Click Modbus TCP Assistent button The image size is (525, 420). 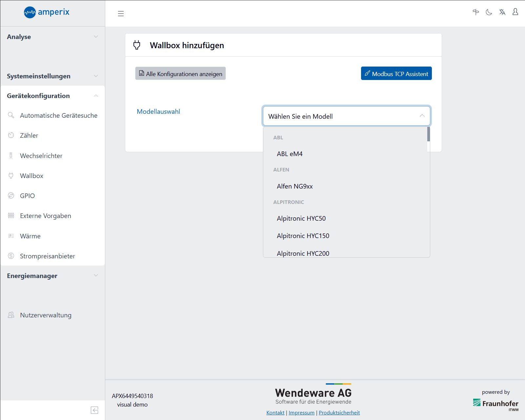click(396, 74)
